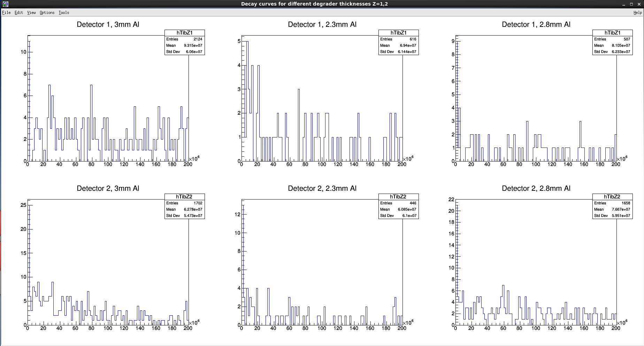Click the Std Dev value 5.473e+07
The width and height of the screenshot is (644, 346).
193,216
